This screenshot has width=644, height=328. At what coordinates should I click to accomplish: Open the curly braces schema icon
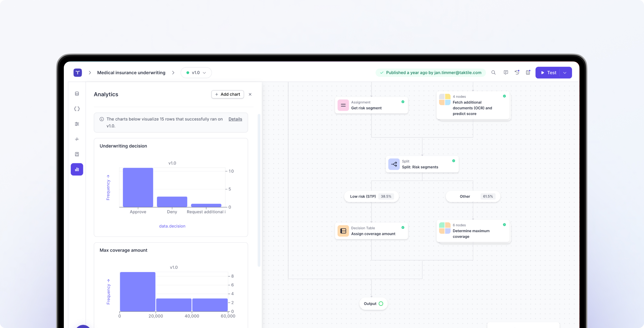tap(77, 109)
